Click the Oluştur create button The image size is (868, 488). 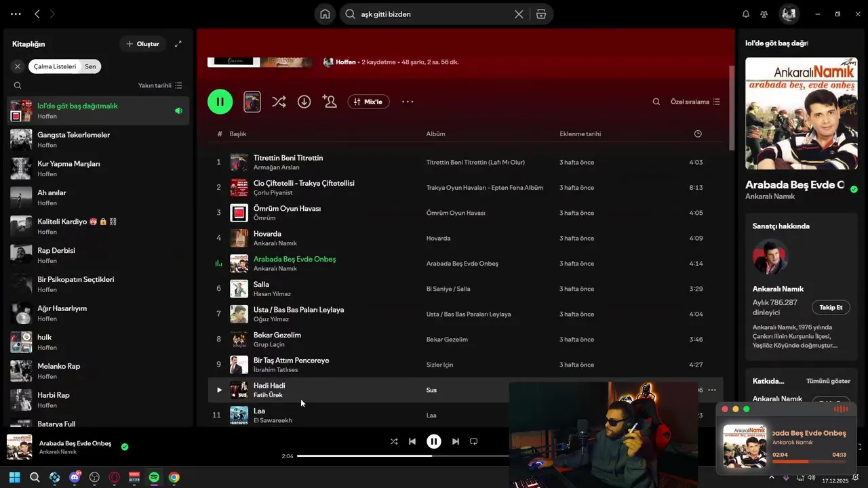(x=142, y=44)
